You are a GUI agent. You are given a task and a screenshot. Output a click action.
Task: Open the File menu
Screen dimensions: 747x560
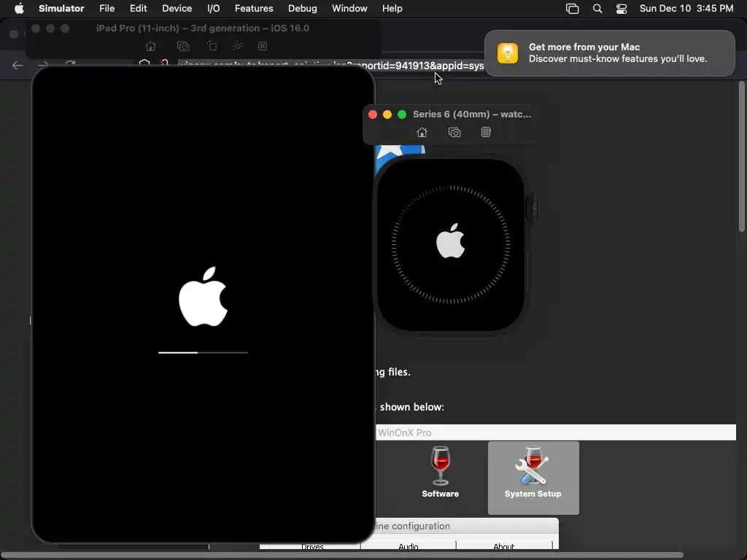click(x=107, y=8)
